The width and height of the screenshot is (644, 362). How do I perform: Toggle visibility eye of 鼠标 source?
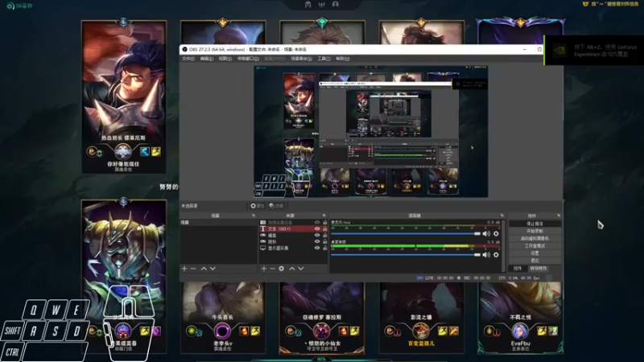tap(317, 242)
